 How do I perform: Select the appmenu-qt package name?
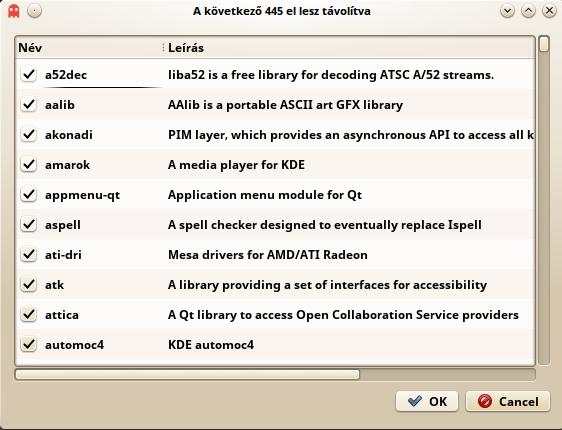click(82, 195)
